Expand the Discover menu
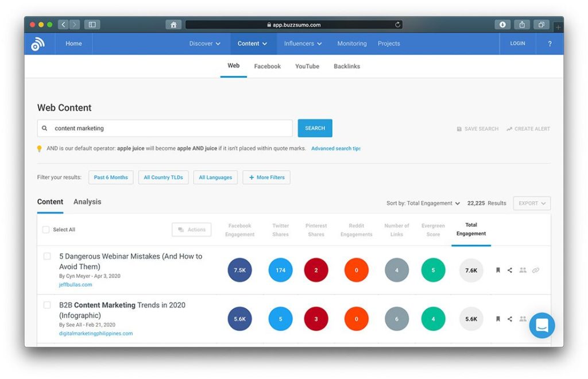Image resolution: width=588 pixels, height=379 pixels. coord(205,44)
